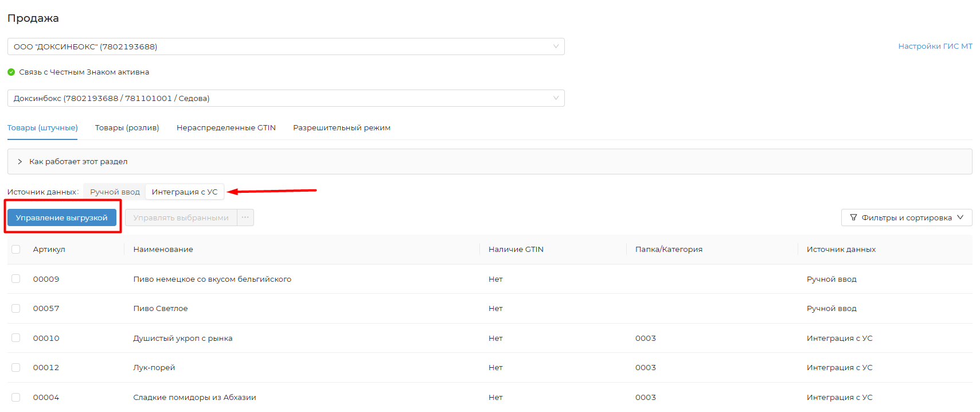
Task: Expand 'Как работает этот раздел' chevron
Action: coord(20,162)
